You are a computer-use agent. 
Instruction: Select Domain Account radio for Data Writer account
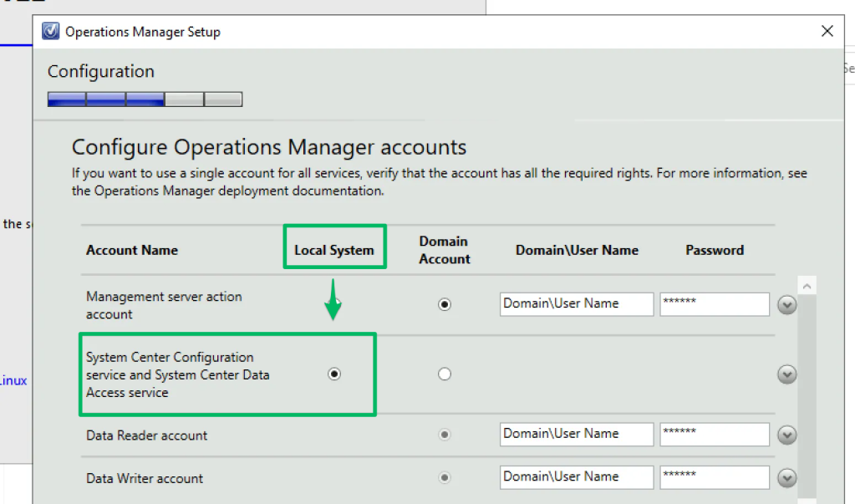(x=445, y=478)
